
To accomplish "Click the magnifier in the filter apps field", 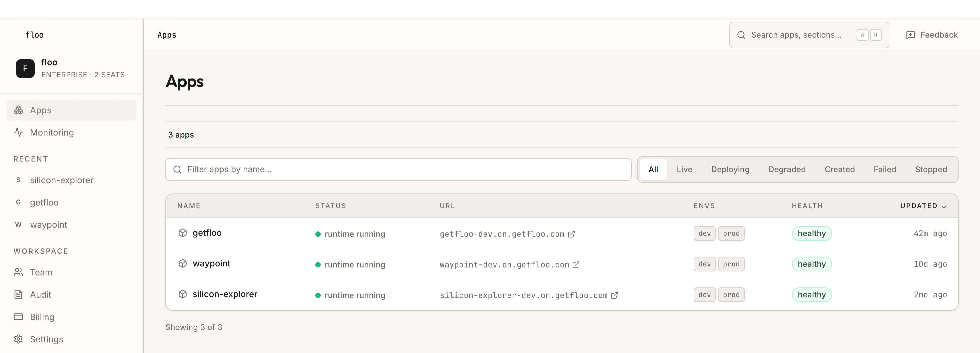I will click(177, 170).
